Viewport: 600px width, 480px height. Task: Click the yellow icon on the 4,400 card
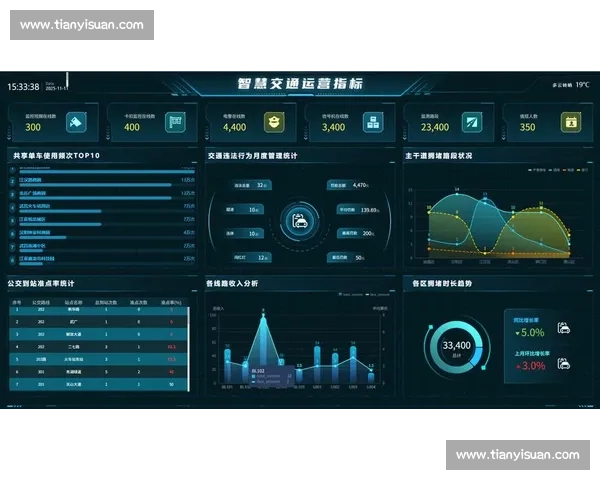[272, 123]
